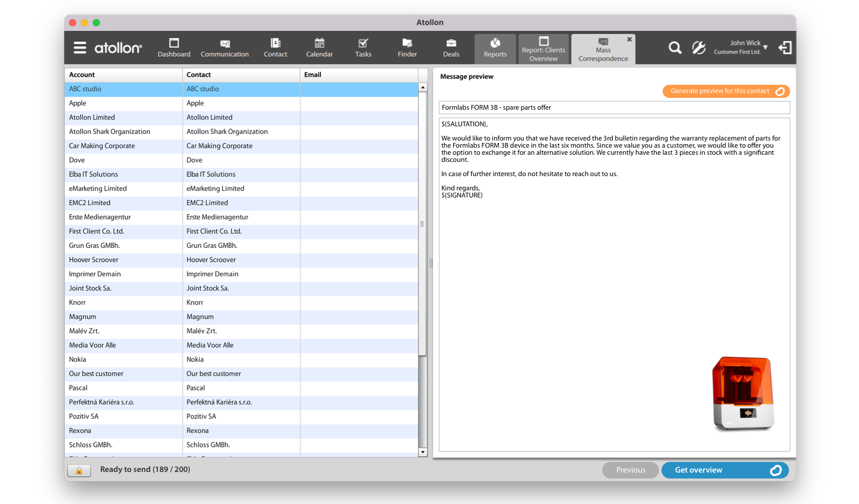Click Generate preview for this contact
Image resolution: width=859 pixels, height=504 pixels.
point(726,91)
